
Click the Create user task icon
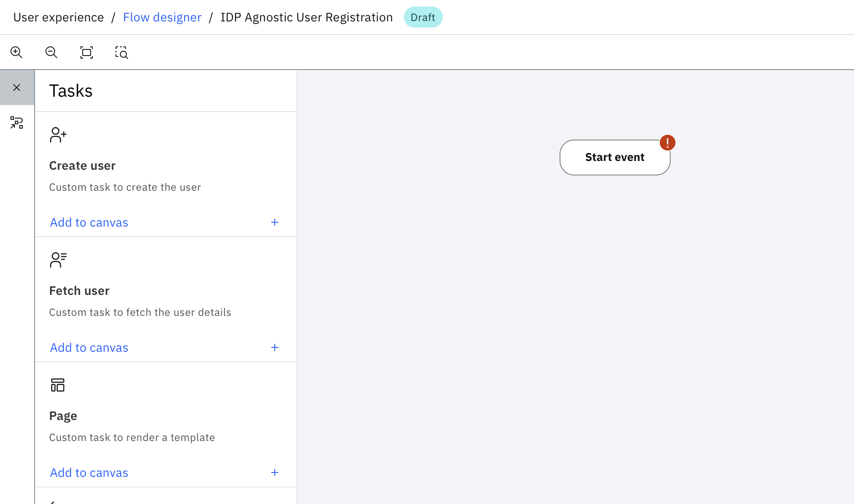(x=58, y=135)
